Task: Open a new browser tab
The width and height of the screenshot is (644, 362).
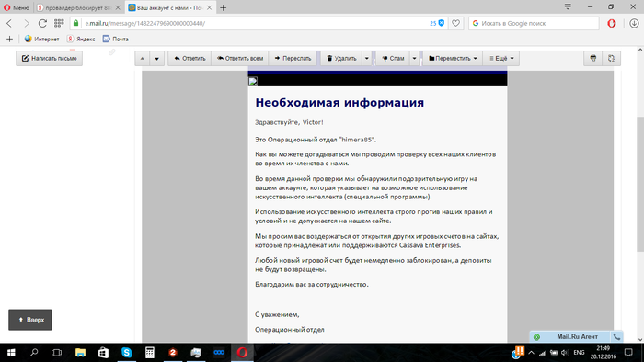Action: tap(223, 7)
